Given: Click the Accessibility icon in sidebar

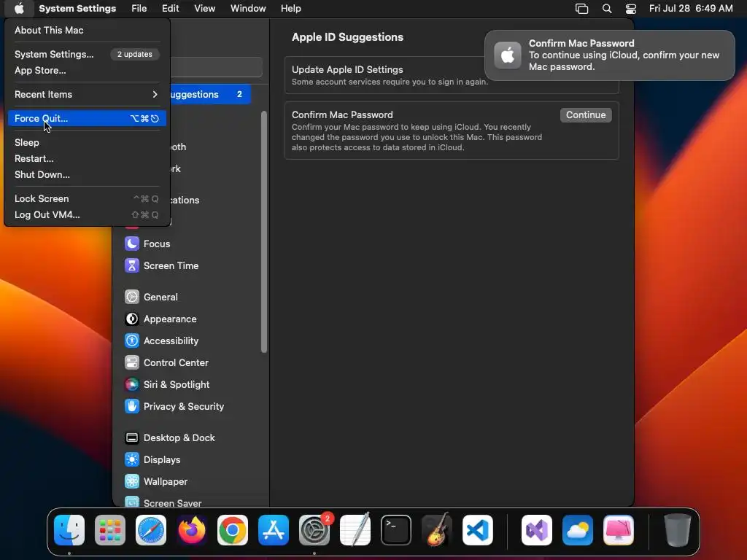Looking at the screenshot, I should [x=132, y=341].
